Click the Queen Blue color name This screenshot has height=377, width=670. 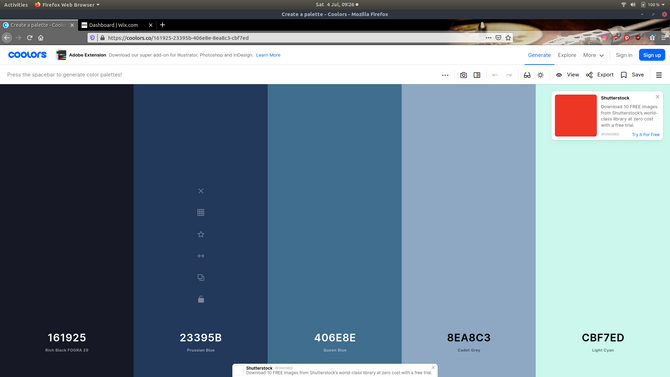335,350
